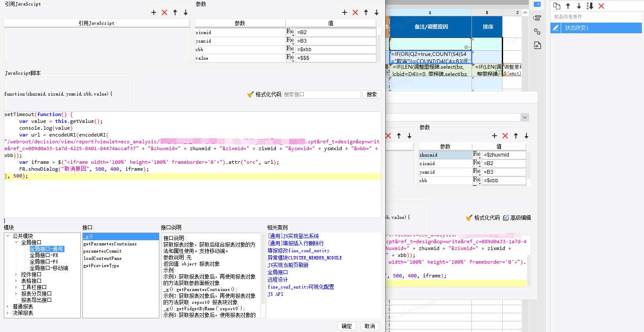Move event up in right events panel
Screen dimensions: 644x332
click(568, 6)
